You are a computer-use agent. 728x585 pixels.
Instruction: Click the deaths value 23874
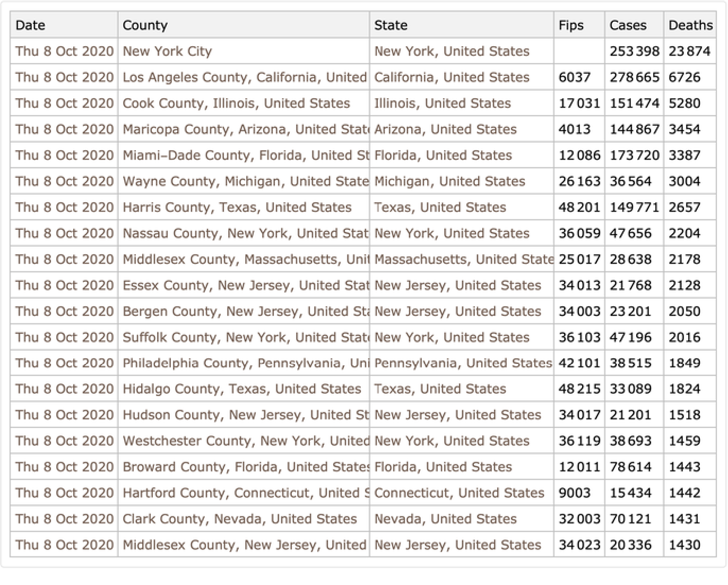(x=689, y=51)
